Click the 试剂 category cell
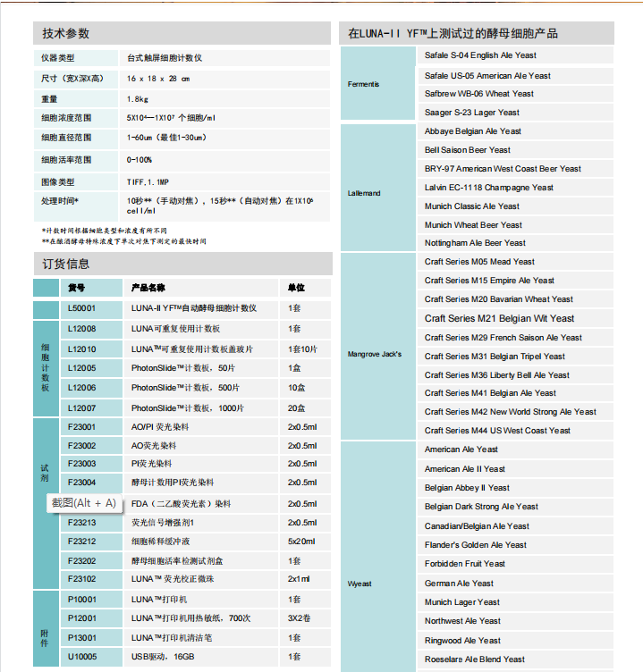Viewport: 643px width, 672px height. point(46,503)
